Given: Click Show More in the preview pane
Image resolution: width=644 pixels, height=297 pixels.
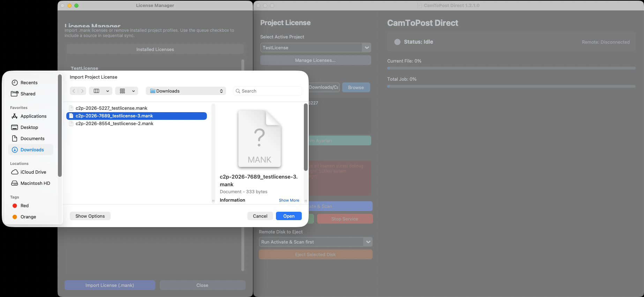Looking at the screenshot, I should tap(289, 200).
